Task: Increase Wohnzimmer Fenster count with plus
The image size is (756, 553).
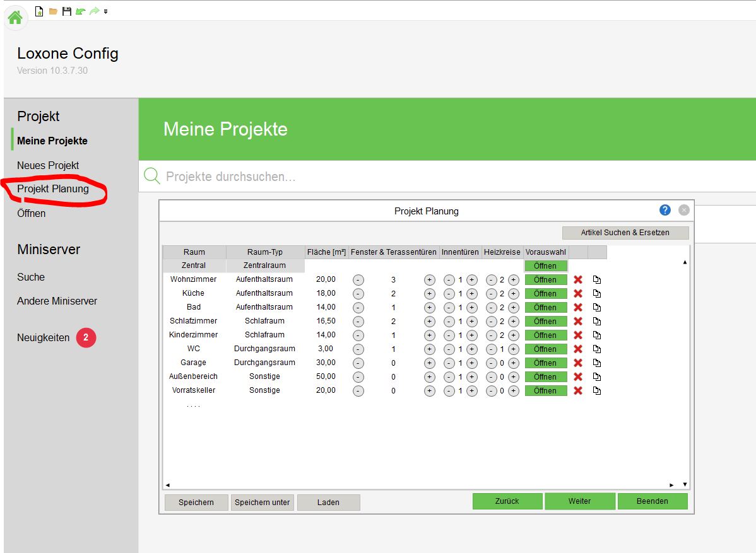Action: click(x=430, y=280)
